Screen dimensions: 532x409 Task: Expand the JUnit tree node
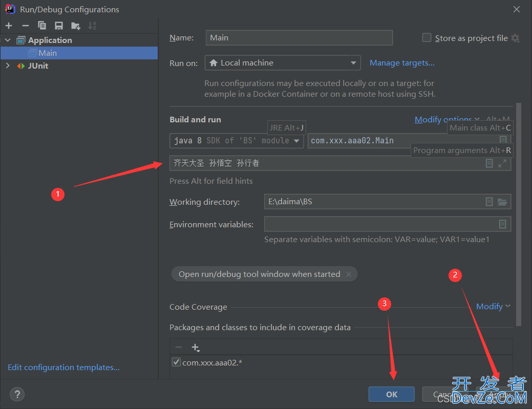8,66
